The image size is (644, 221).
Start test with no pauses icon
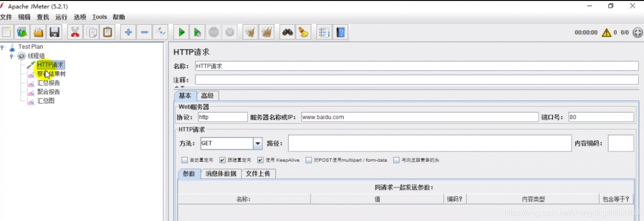coord(198,33)
